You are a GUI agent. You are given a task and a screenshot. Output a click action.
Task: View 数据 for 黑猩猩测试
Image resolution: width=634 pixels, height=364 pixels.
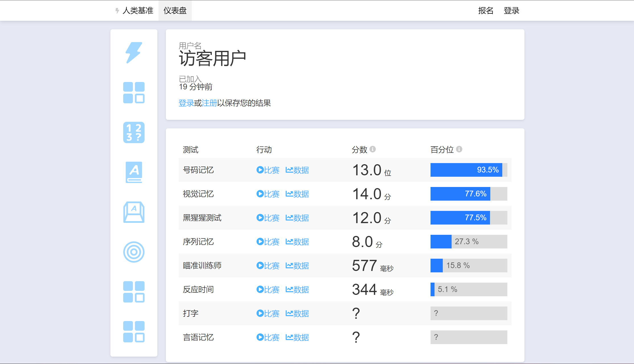[x=297, y=218]
